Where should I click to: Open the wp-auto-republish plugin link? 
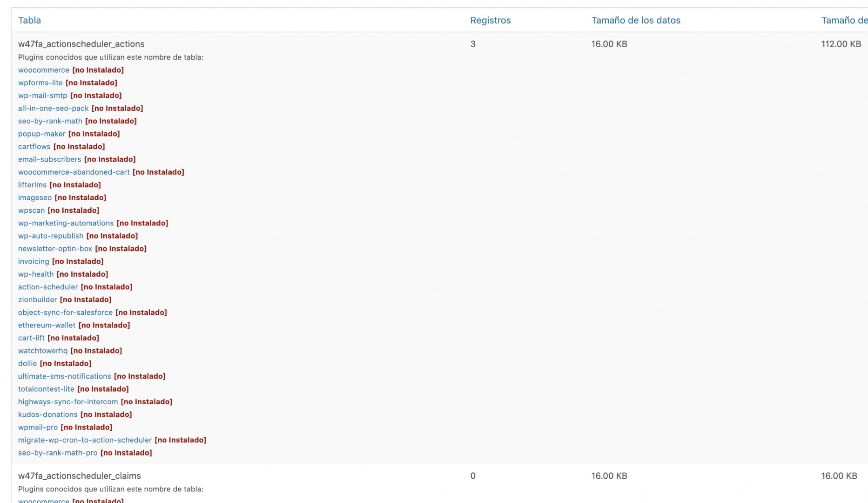pyautogui.click(x=51, y=236)
